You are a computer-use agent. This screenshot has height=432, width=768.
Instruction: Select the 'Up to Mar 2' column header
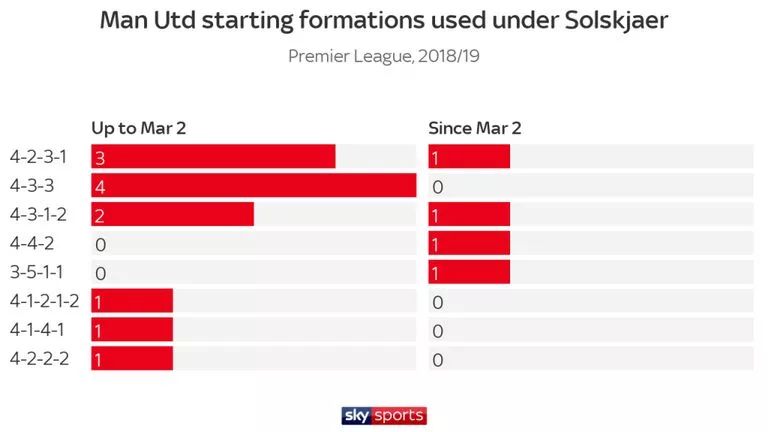pyautogui.click(x=139, y=128)
